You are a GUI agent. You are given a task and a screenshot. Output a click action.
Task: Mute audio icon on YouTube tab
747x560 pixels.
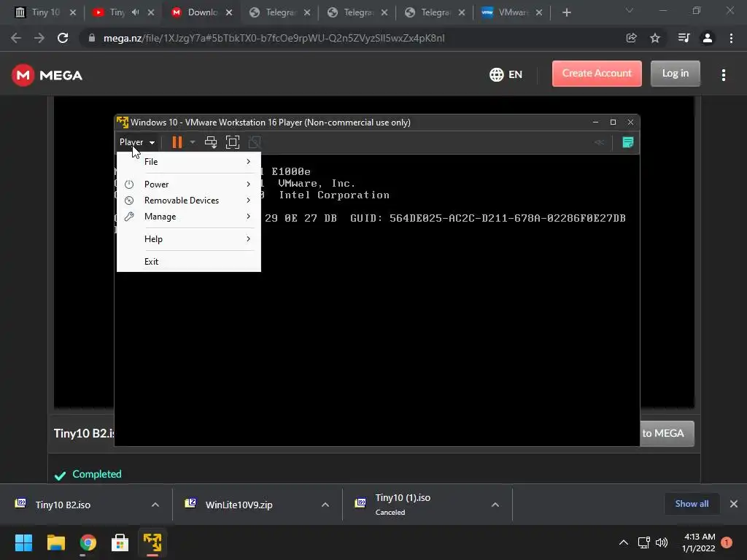click(x=135, y=12)
